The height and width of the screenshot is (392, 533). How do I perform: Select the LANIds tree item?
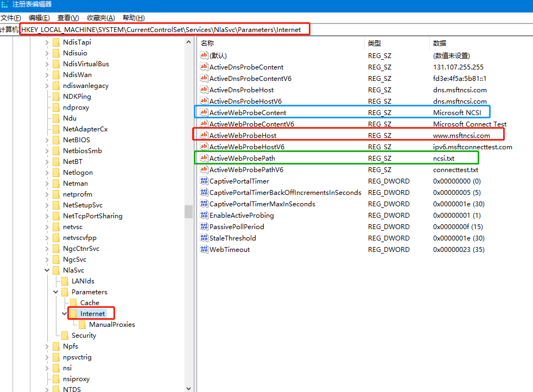pos(83,281)
